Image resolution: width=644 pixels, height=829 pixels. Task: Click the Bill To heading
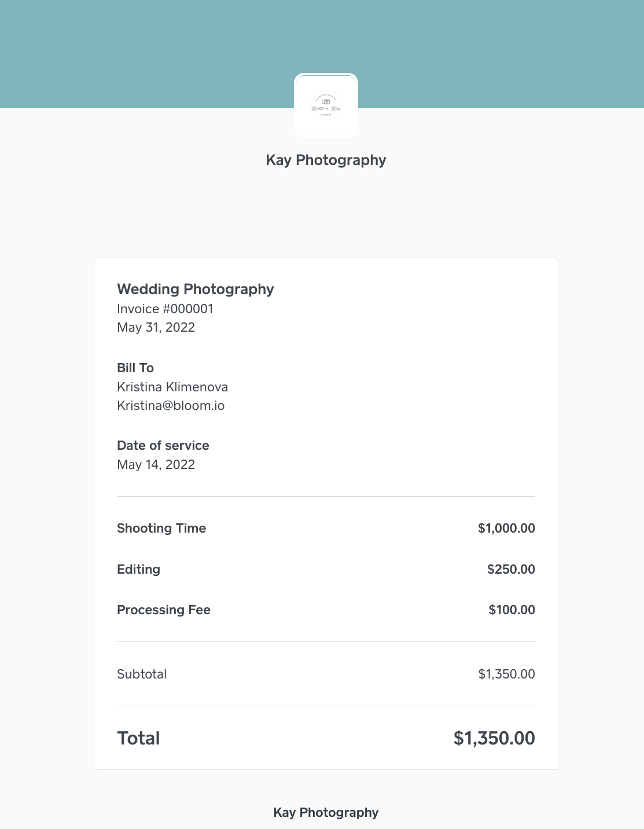click(x=135, y=368)
